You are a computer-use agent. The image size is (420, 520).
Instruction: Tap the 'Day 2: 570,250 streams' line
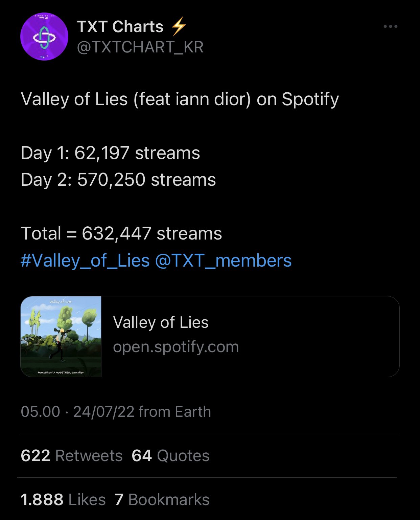point(118,180)
